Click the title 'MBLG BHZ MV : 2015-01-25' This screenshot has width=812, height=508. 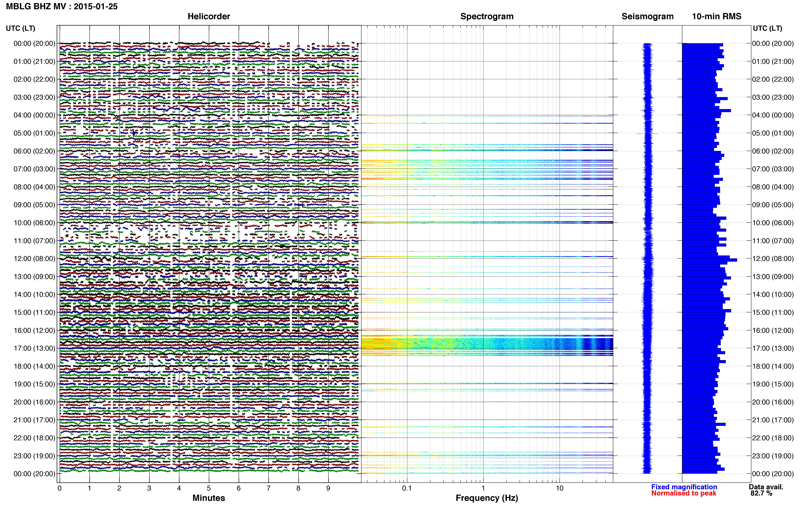click(x=62, y=6)
